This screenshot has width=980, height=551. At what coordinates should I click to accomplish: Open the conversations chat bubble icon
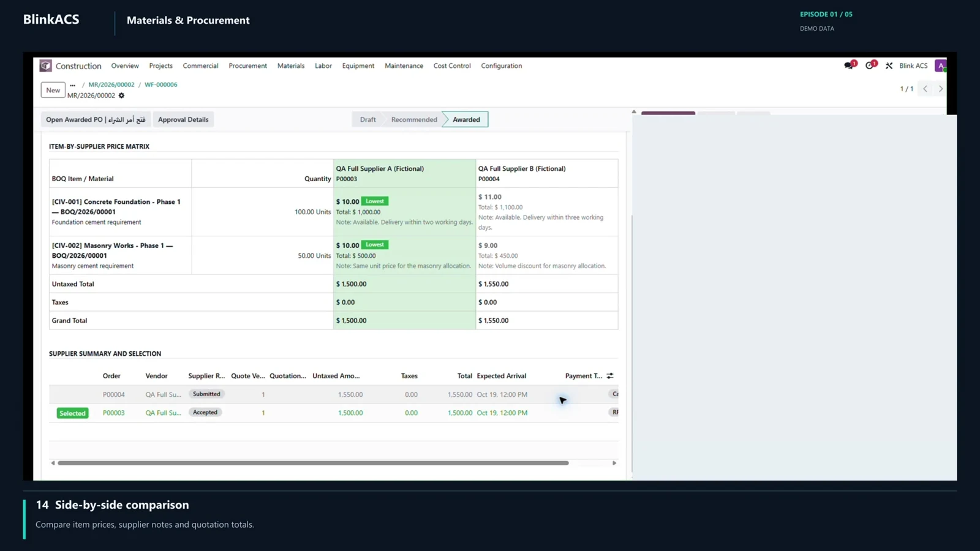click(x=849, y=66)
